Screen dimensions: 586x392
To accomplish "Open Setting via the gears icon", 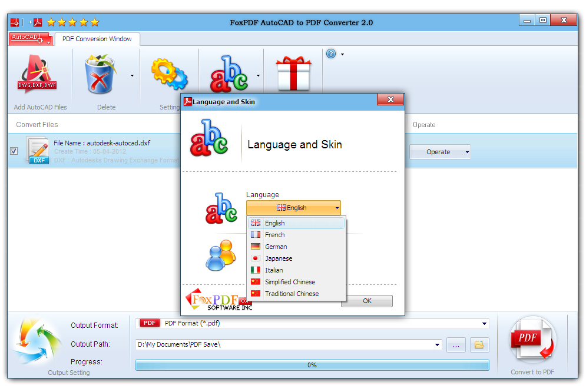I will point(169,74).
